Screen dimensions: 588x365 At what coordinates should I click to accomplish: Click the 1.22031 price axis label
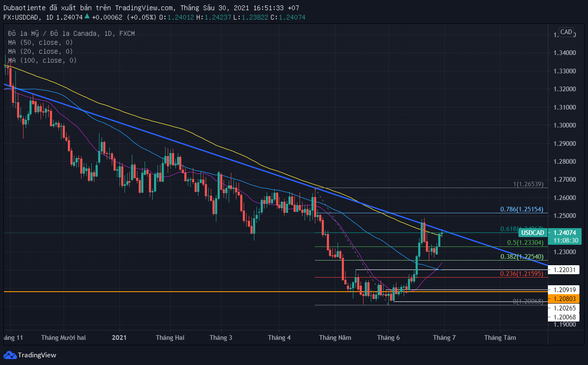[x=564, y=269]
